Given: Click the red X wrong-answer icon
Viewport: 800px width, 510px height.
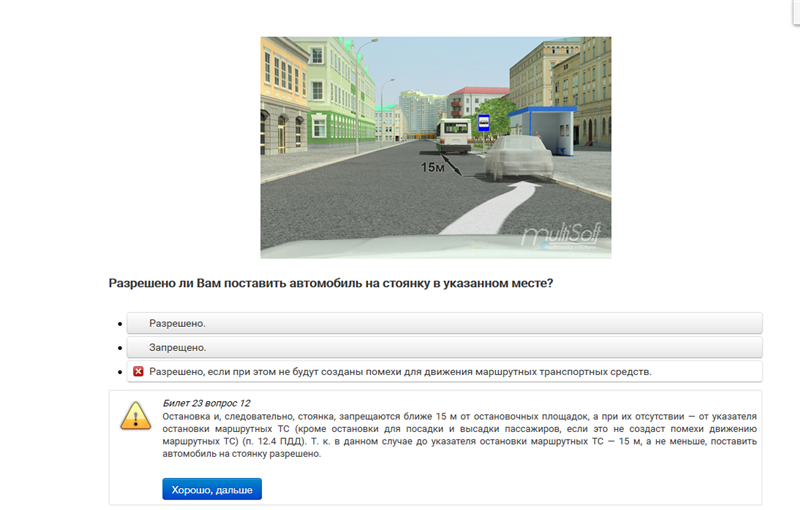Looking at the screenshot, I should pos(138,371).
